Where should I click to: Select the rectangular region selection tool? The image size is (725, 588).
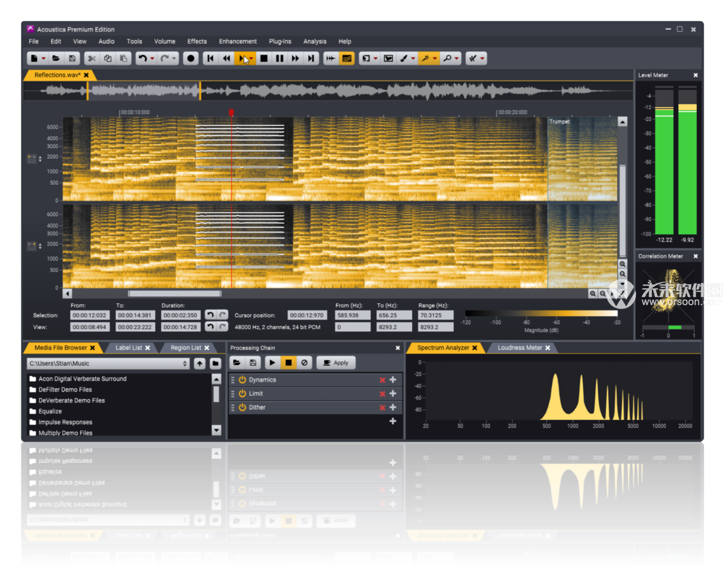pos(388,58)
